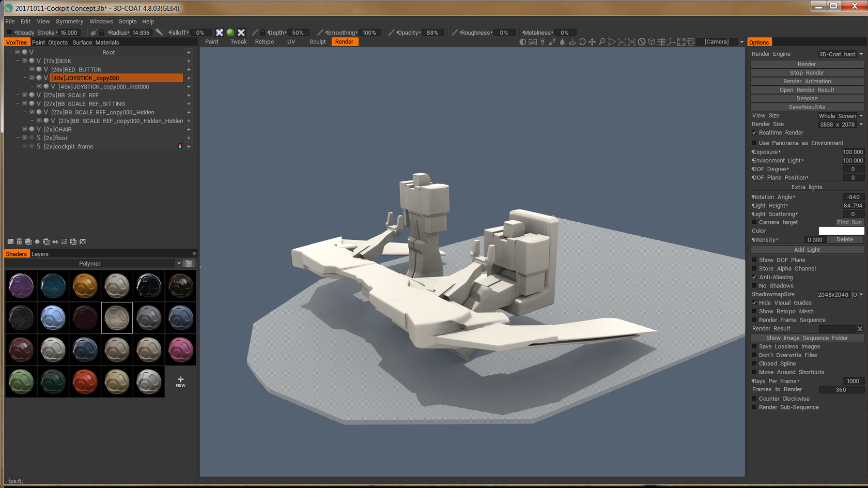Check the No Shadows option
The height and width of the screenshot is (488, 868).
[x=754, y=286]
